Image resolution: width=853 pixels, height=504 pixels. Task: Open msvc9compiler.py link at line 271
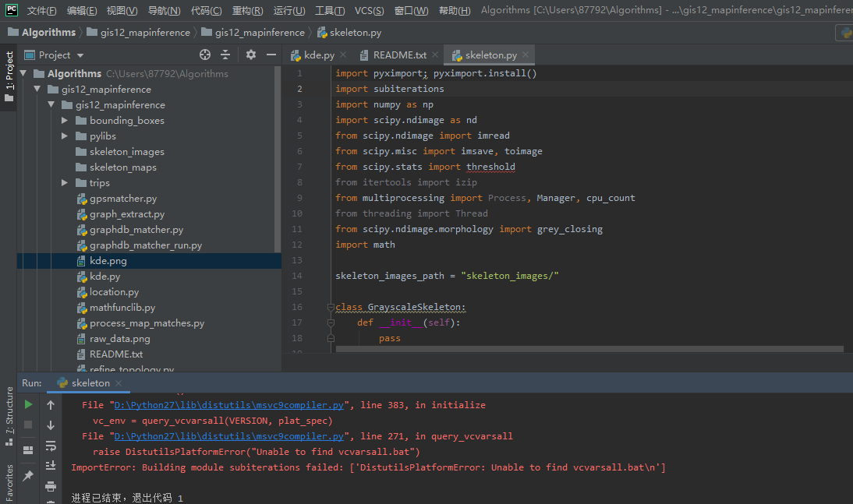[229, 436]
